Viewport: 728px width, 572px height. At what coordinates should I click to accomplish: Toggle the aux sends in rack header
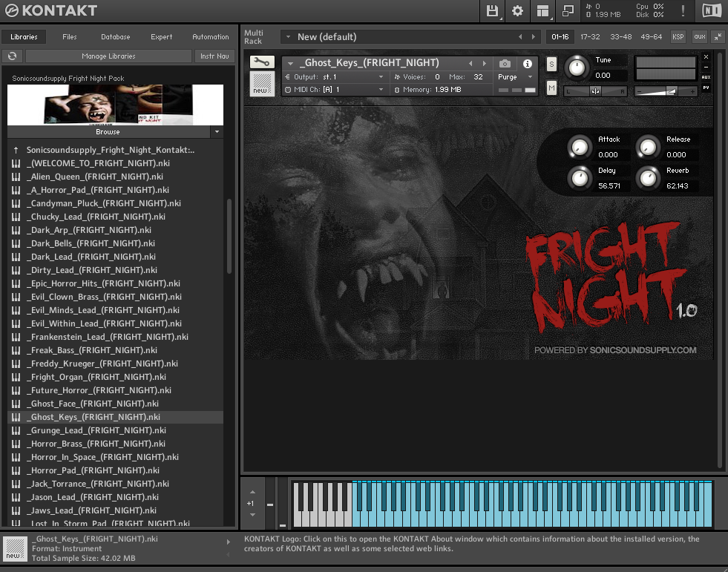coord(700,36)
